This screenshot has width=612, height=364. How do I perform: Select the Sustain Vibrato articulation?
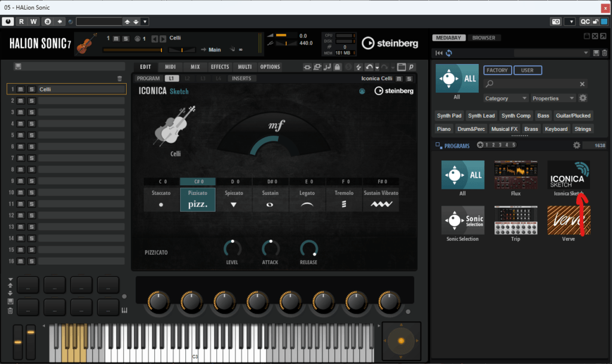[x=381, y=199]
